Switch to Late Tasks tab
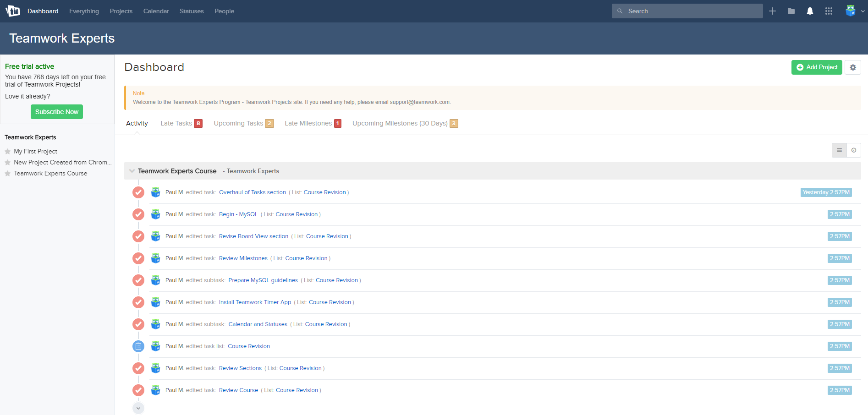 (181, 123)
